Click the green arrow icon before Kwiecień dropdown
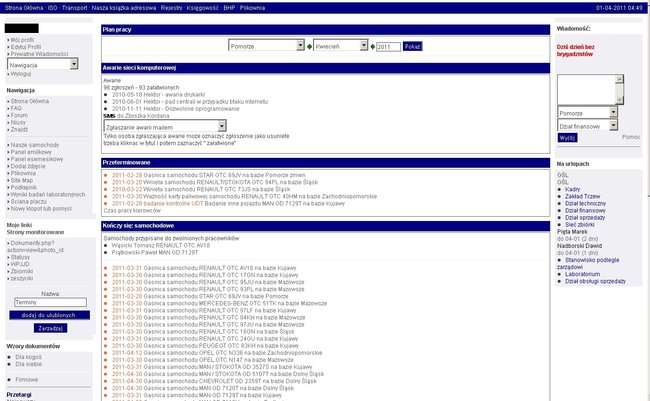Viewport: 650px width, 401px height. point(312,46)
